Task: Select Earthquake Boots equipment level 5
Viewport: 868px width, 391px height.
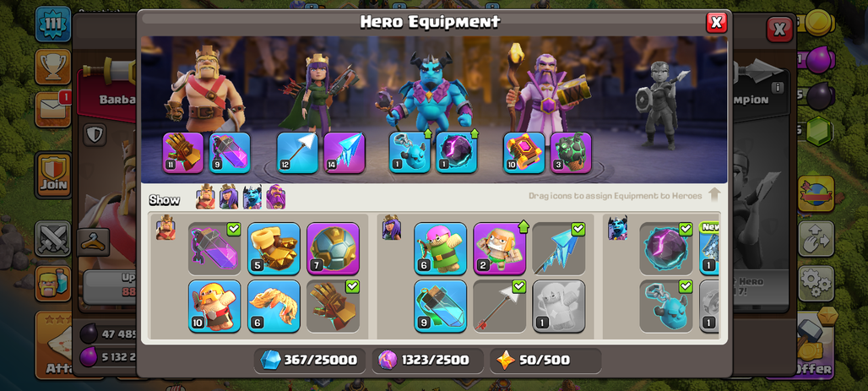Action: 274,248
